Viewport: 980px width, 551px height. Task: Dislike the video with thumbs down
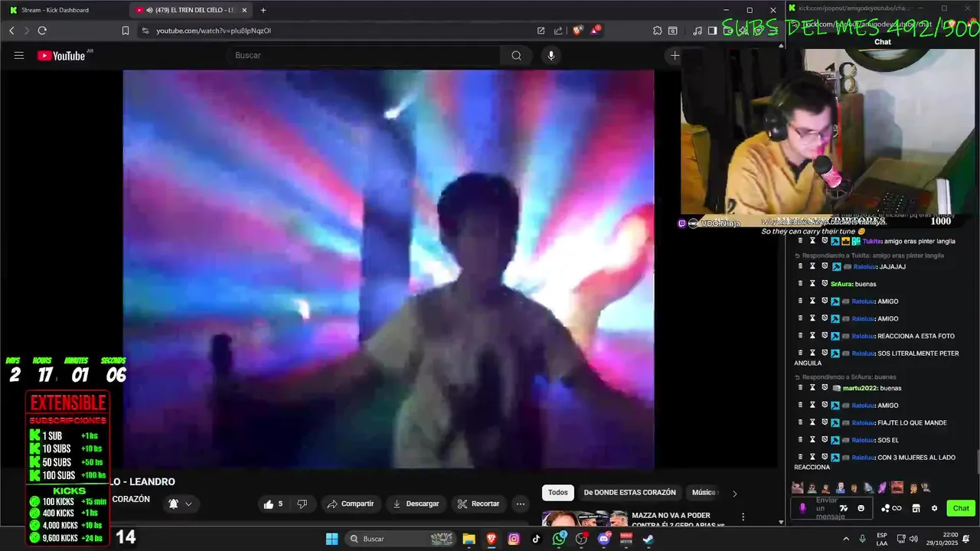click(x=302, y=504)
